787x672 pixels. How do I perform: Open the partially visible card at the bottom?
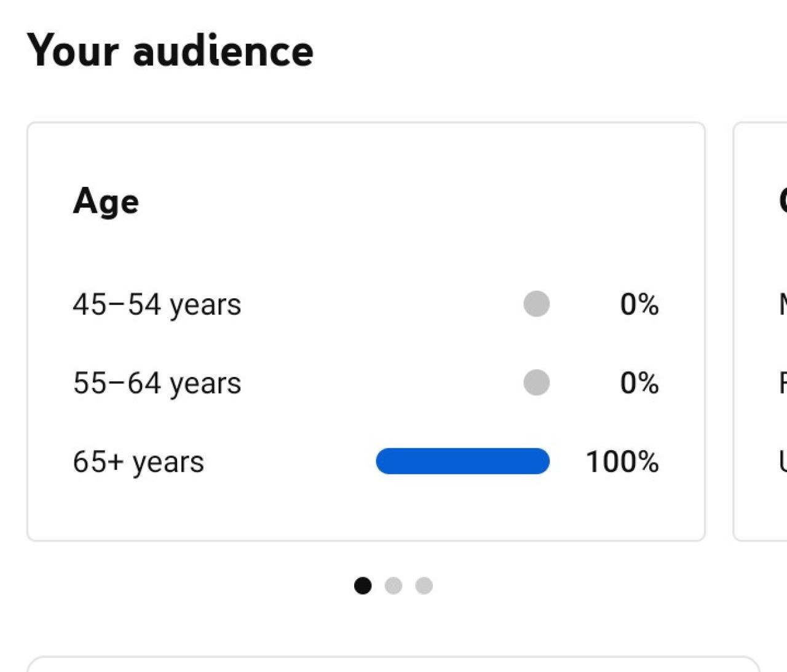393,665
